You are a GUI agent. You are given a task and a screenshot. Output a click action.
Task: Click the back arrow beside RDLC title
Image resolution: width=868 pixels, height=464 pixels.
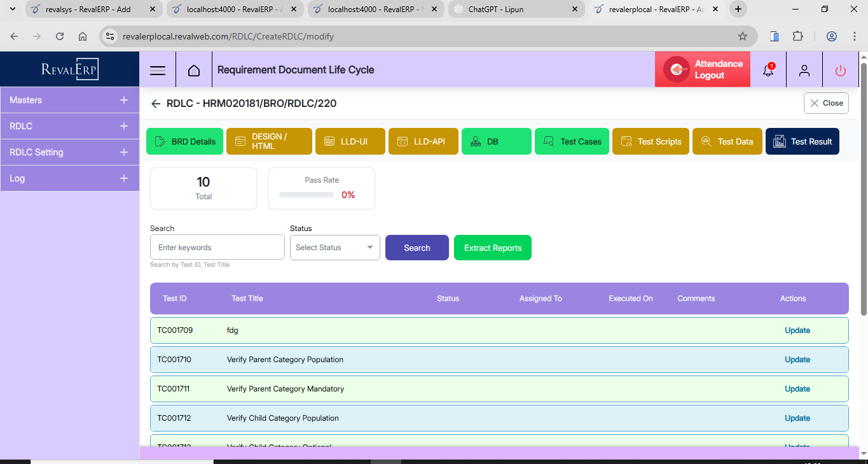[156, 104]
